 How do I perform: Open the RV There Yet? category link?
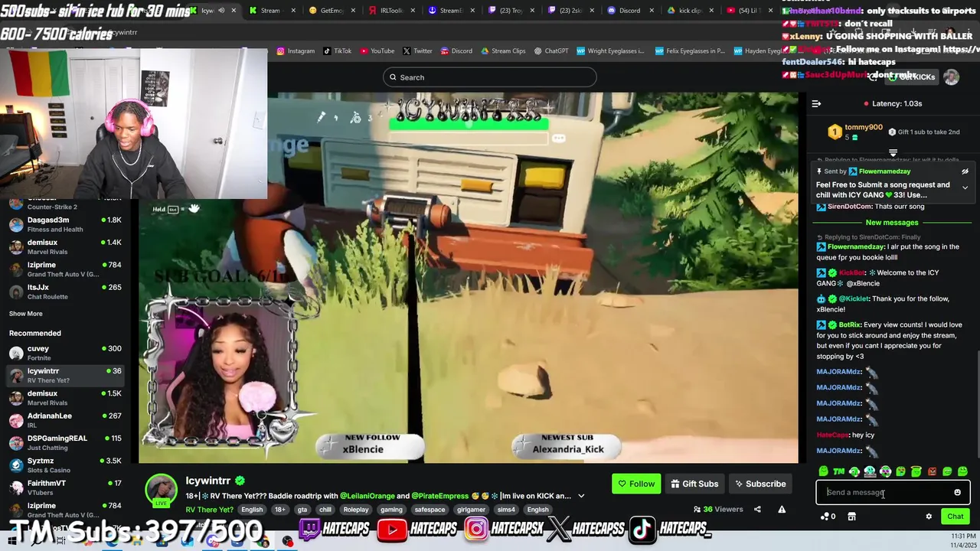[209, 510]
